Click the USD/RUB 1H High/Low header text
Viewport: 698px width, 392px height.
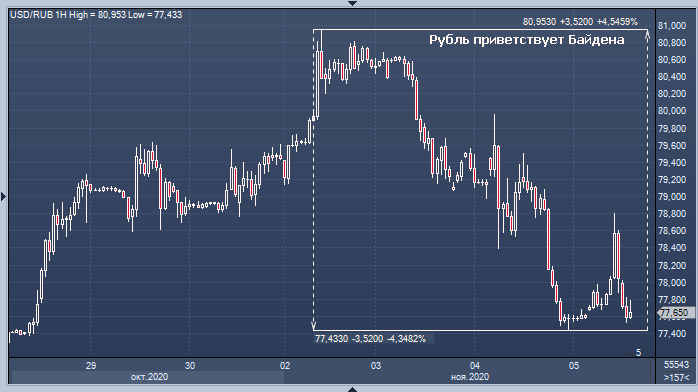click(96, 15)
